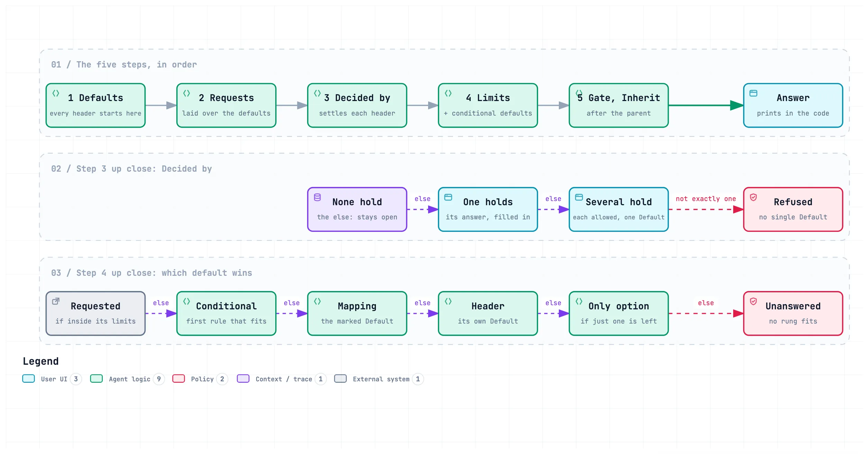Select the Conditional node
868x454 pixels.
(x=227, y=314)
